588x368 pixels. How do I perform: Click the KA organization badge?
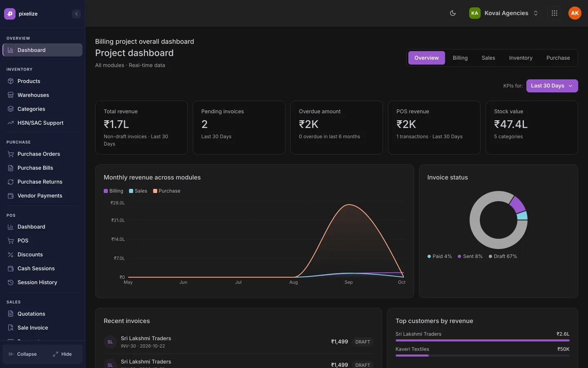pyautogui.click(x=474, y=13)
